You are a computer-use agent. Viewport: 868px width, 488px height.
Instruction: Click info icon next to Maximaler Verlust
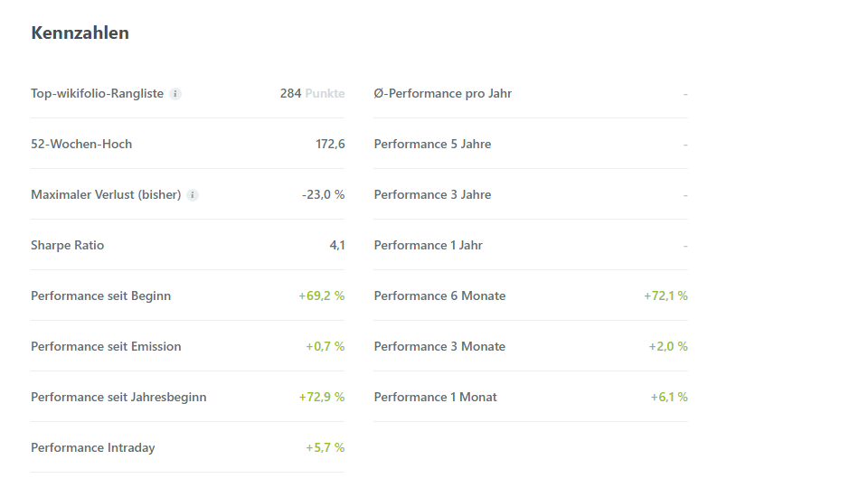[x=193, y=195]
